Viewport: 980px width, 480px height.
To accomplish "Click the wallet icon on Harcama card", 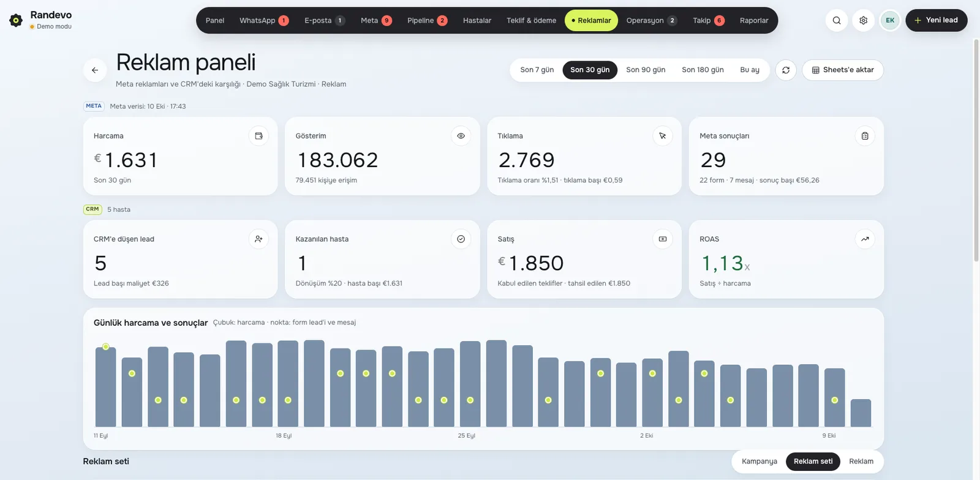I will [258, 136].
